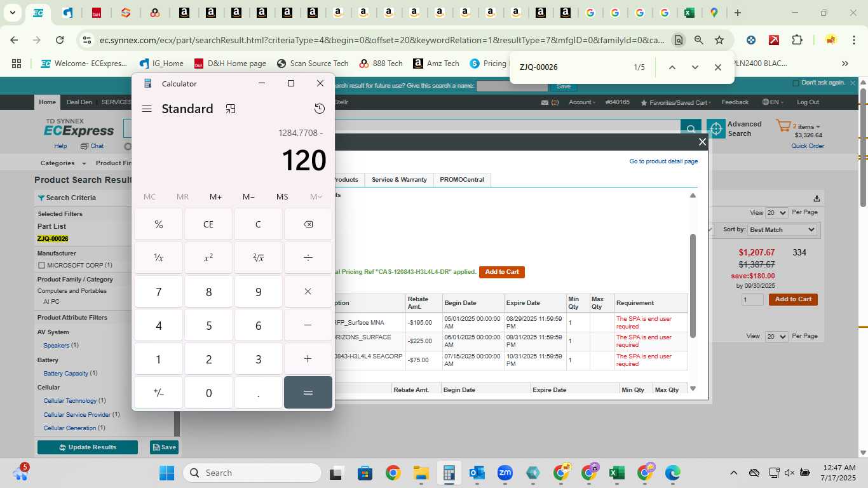Jump to previous find-in-page match
Image resolution: width=868 pixels, height=488 pixels.
[672, 67]
